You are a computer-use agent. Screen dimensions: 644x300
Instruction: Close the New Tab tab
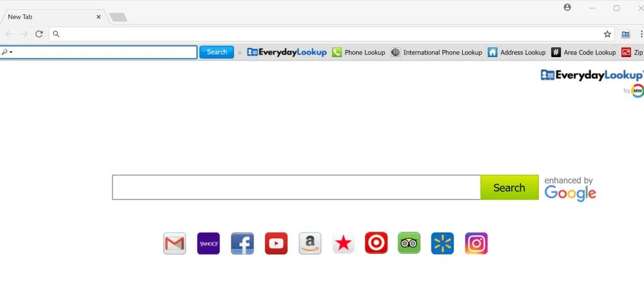(x=99, y=17)
